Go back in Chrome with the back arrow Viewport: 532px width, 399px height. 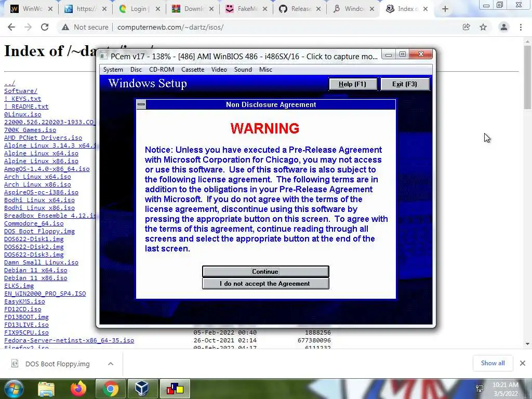11,27
